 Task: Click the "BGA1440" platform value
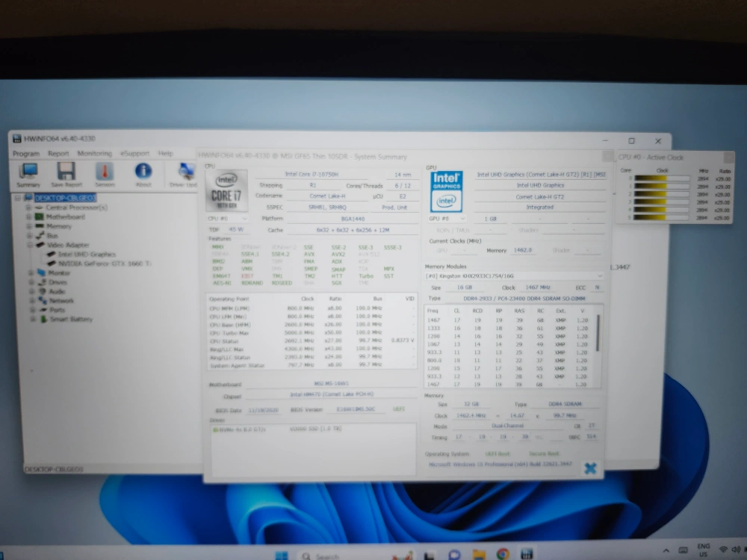click(x=353, y=219)
